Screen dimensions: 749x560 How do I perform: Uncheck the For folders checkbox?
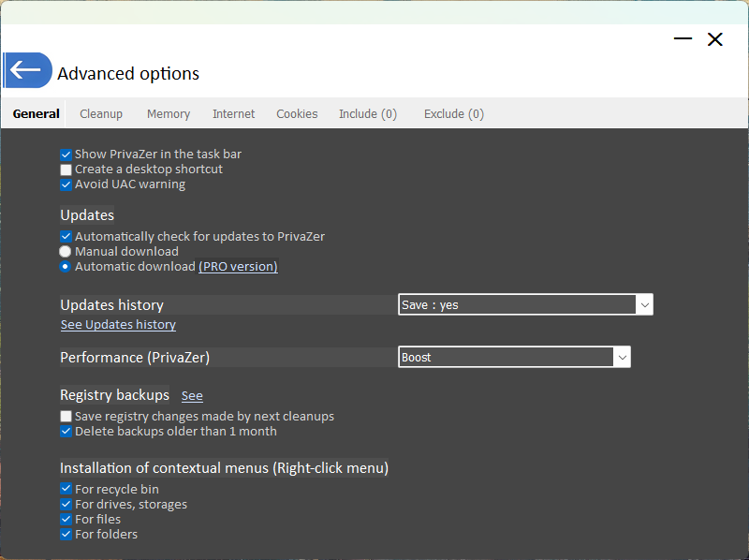[66, 534]
